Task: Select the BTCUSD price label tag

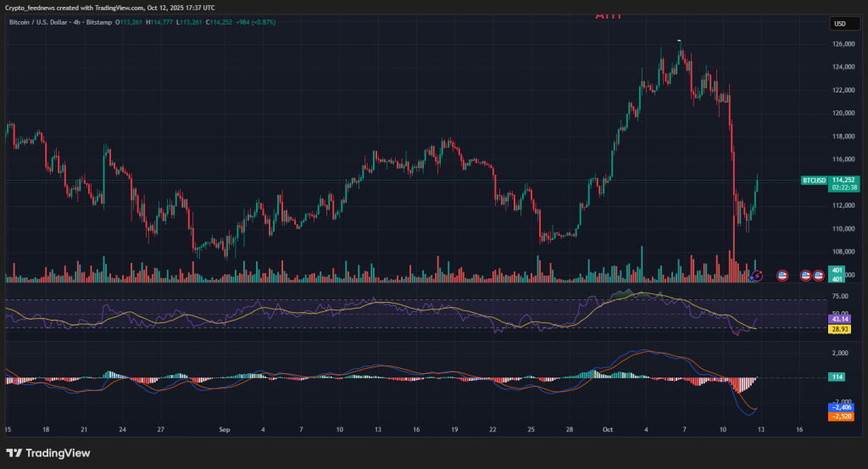Action: coord(814,181)
